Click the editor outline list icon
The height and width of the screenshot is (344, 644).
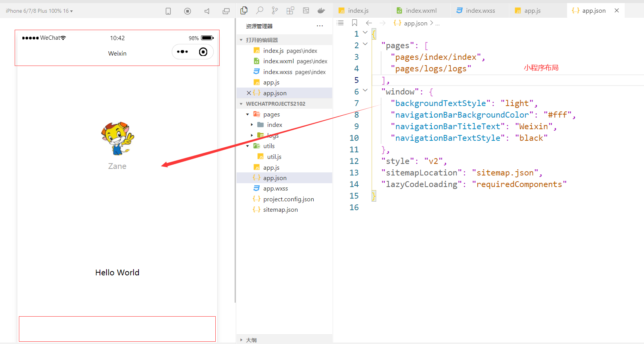[x=340, y=23]
